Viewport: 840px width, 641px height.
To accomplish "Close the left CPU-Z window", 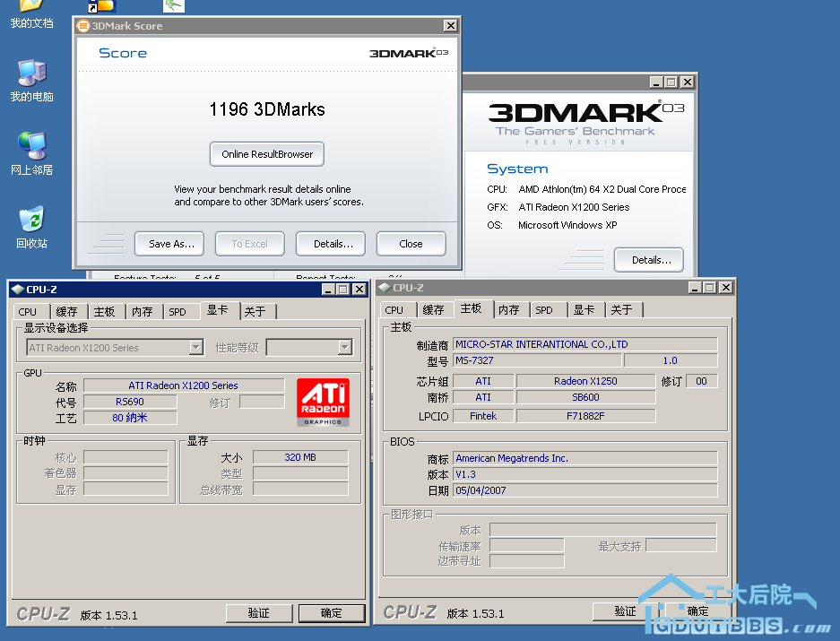I will (x=359, y=290).
